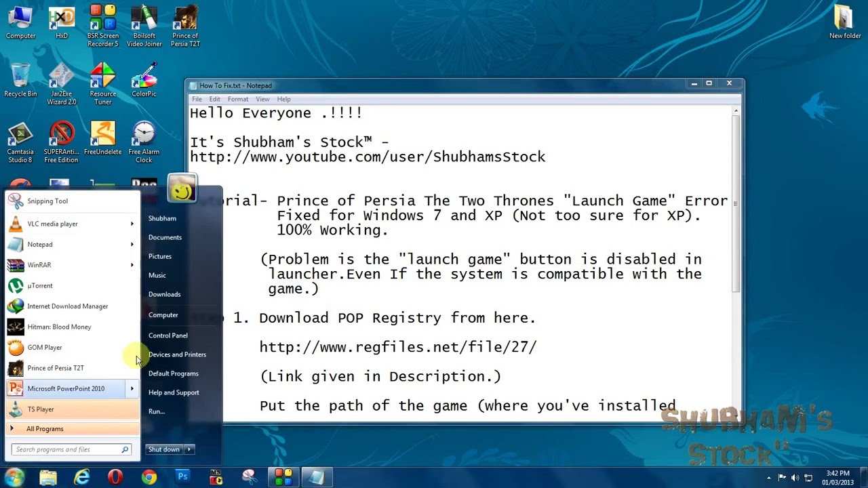The image size is (868, 488).
Task: Open shut down options arrow
Action: pyautogui.click(x=190, y=449)
